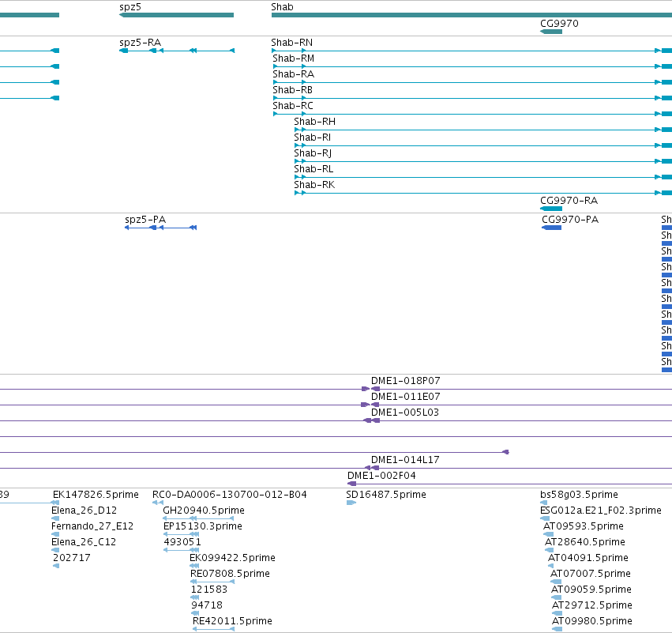
Task: Select the Shab-RJ transcript
Action: (x=313, y=153)
